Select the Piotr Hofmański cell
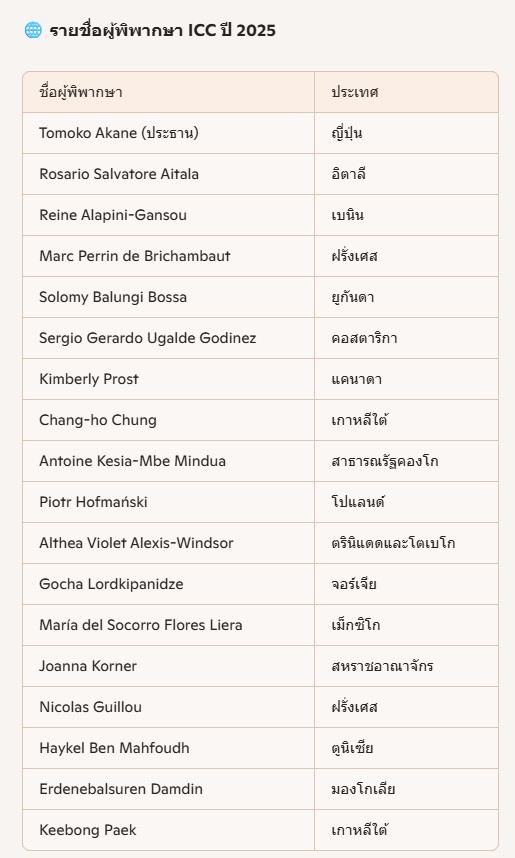 point(169,502)
